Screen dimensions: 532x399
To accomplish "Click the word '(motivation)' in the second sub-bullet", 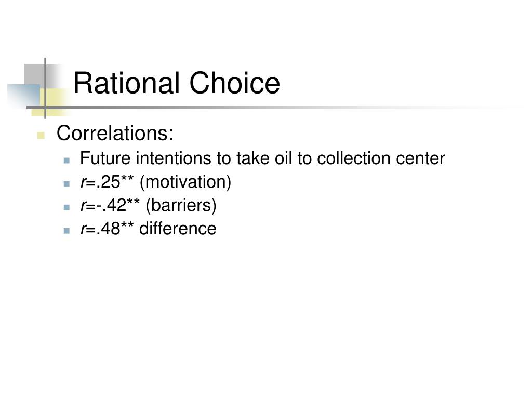I will click(185, 182).
